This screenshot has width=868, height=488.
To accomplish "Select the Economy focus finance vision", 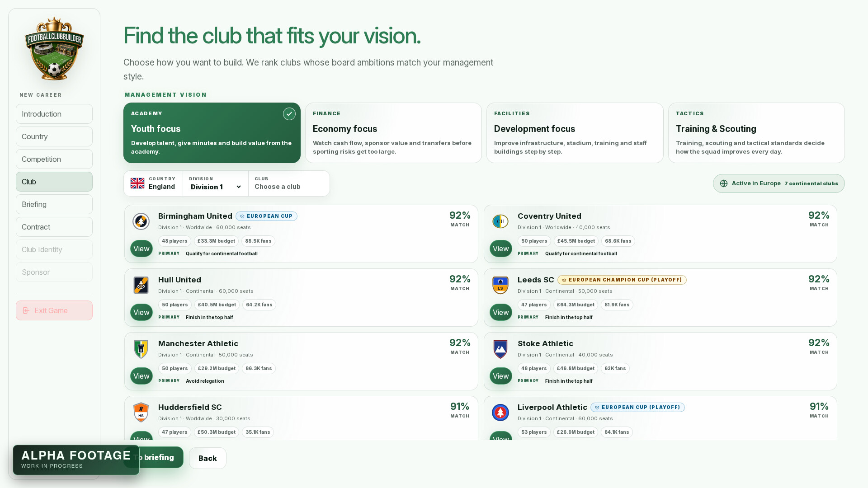I will 393,133.
